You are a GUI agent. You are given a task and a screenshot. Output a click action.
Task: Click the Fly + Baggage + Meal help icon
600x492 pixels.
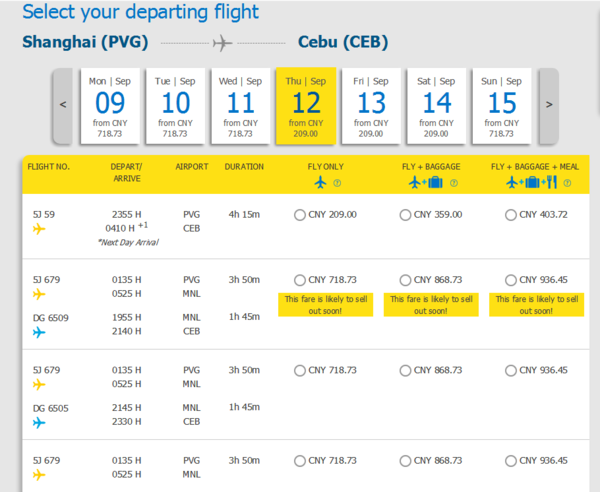[x=567, y=183]
